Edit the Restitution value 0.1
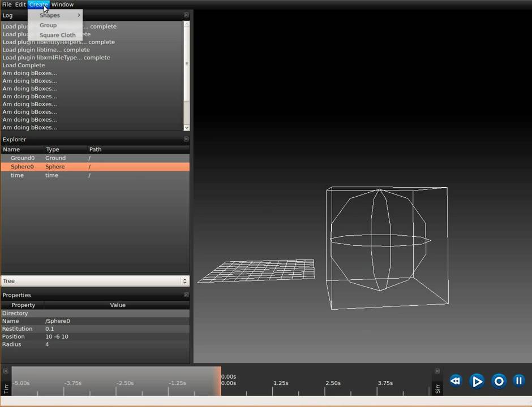532x407 pixels. click(x=117, y=329)
